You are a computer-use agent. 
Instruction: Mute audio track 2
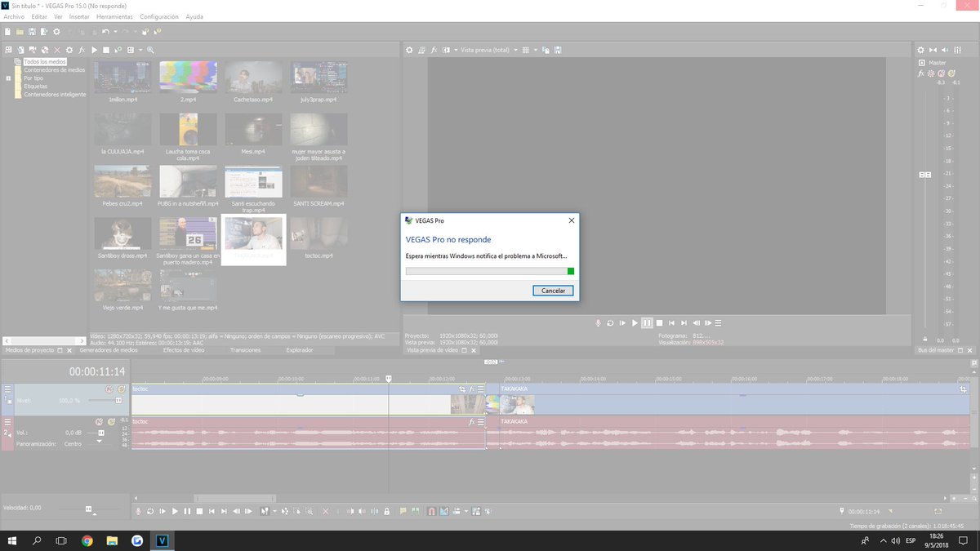99,421
